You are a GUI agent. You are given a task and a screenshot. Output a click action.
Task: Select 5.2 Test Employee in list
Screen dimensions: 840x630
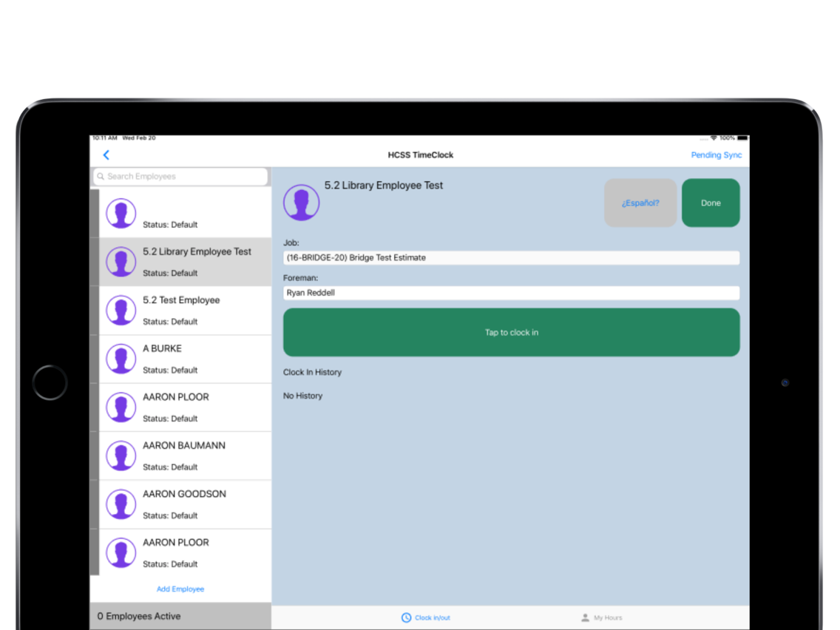(185, 311)
